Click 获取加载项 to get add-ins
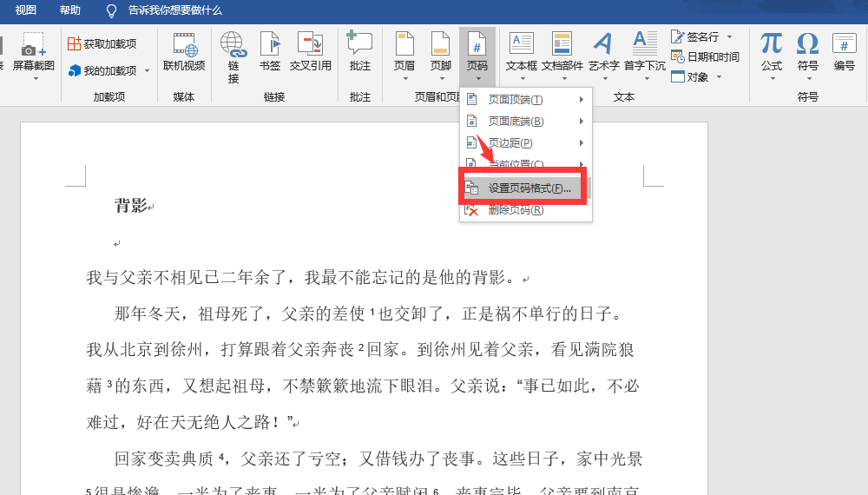Viewport: 868px width, 495px height. [x=102, y=43]
